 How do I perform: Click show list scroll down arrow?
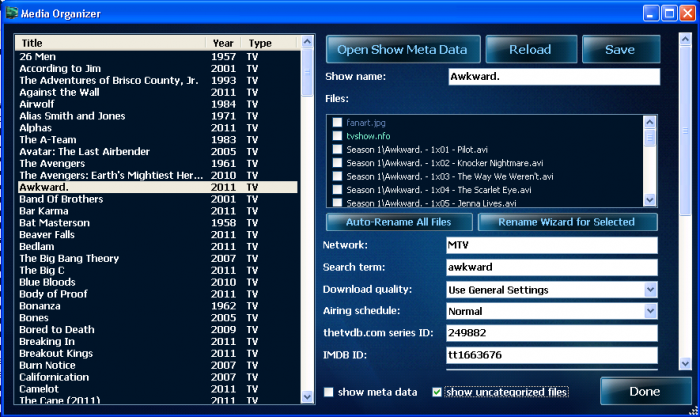pyautogui.click(x=307, y=396)
